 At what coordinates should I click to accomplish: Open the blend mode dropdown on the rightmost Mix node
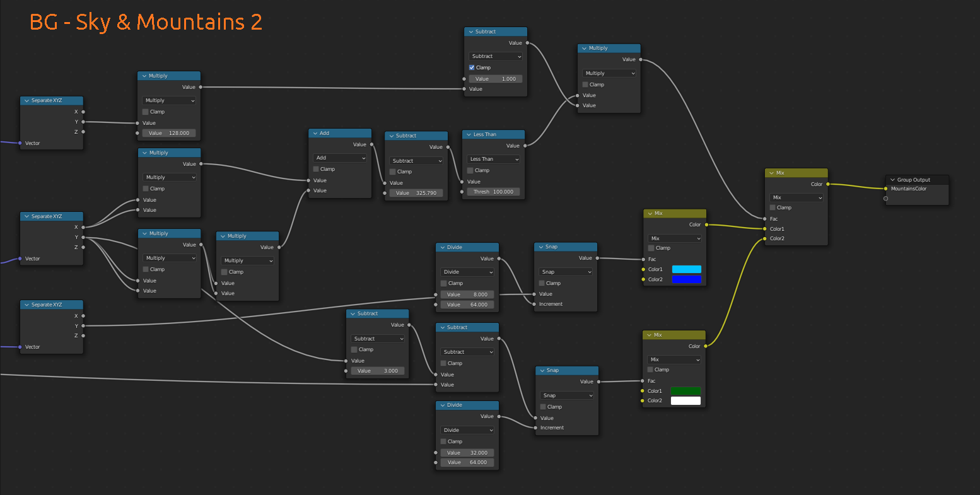coord(796,197)
